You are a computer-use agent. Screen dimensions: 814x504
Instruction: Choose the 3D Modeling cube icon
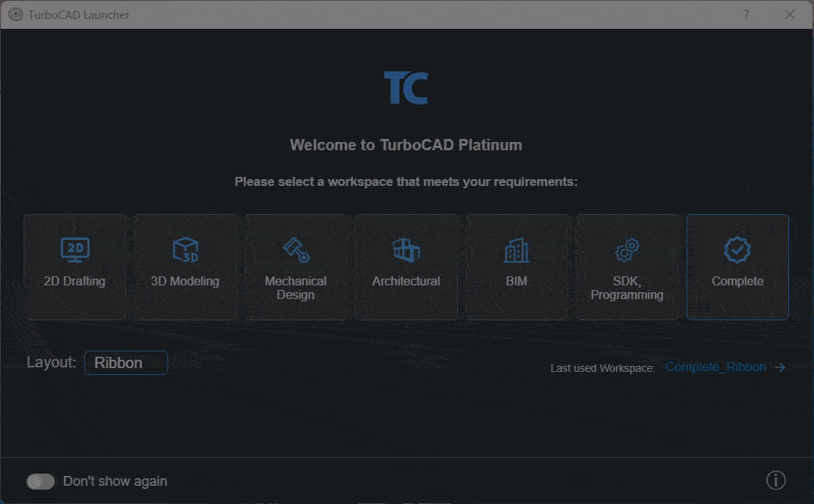185,250
